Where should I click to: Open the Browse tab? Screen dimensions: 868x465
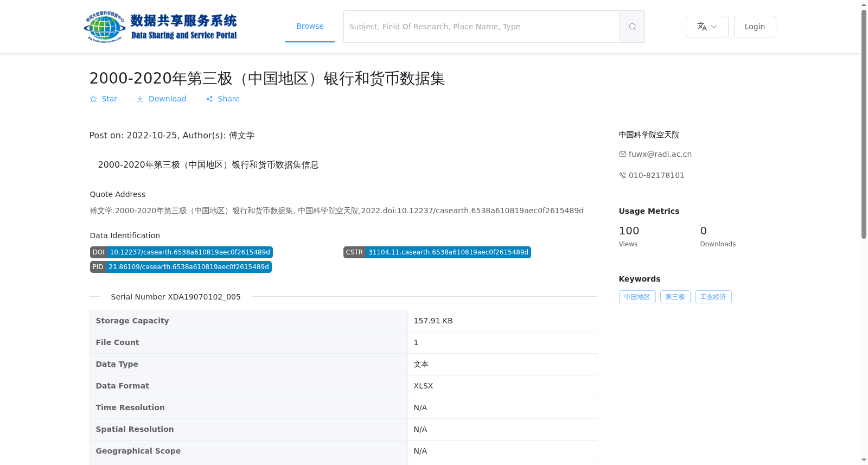310,26
